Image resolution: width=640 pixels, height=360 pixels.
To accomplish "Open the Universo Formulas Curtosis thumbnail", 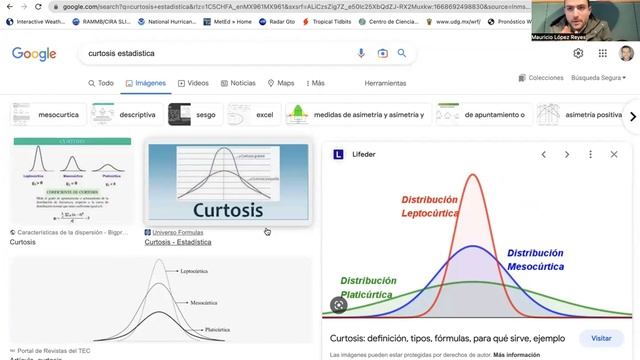I will (x=228, y=182).
